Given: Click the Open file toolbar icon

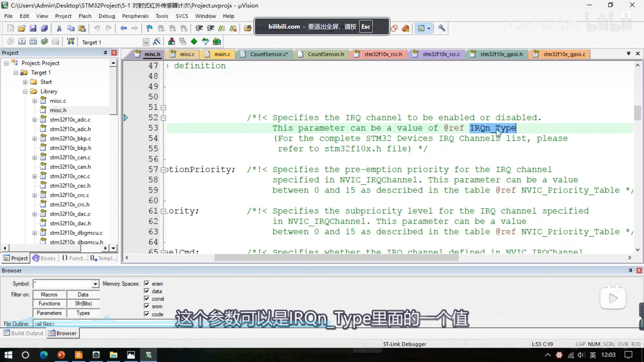Looking at the screenshot, I should 22,28.
